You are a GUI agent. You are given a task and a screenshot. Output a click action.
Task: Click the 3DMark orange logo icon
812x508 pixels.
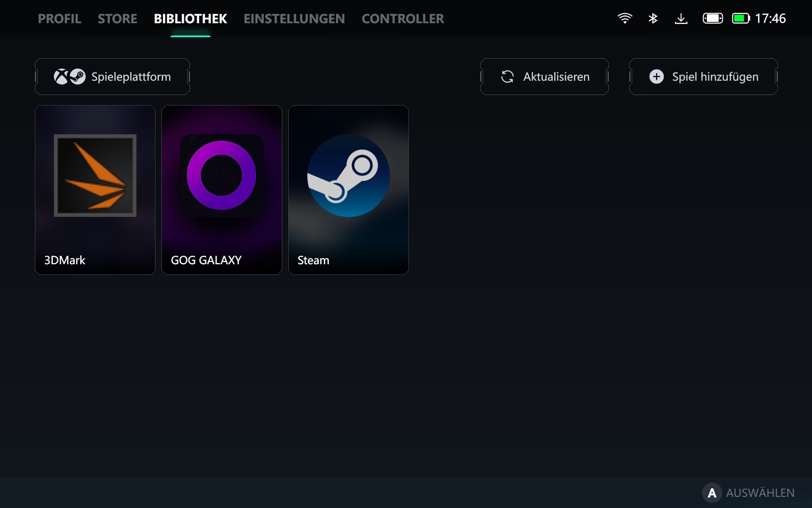95,175
